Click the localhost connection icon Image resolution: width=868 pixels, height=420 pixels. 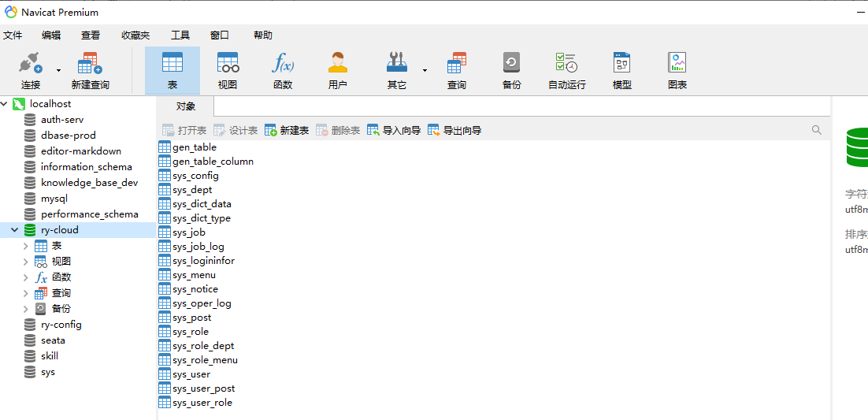tap(19, 103)
